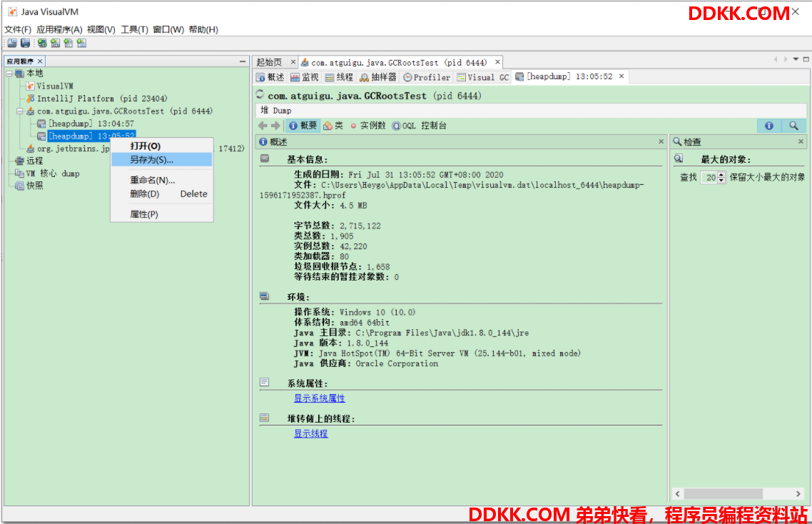
Task: Open the 视图(V) menu
Action: point(101,29)
